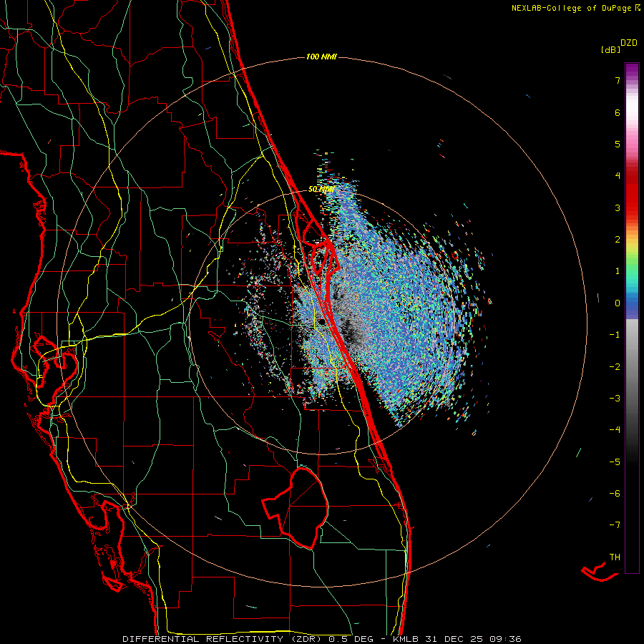Click the -2 value on the dB scale
644x644 pixels.
615,367
